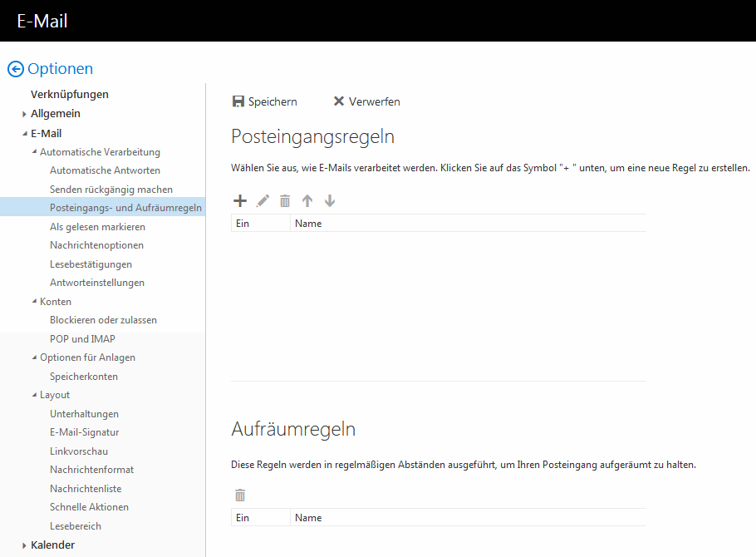Collapse the E-Mail section
Image resolution: width=756 pixels, height=557 pixels.
[x=25, y=133]
